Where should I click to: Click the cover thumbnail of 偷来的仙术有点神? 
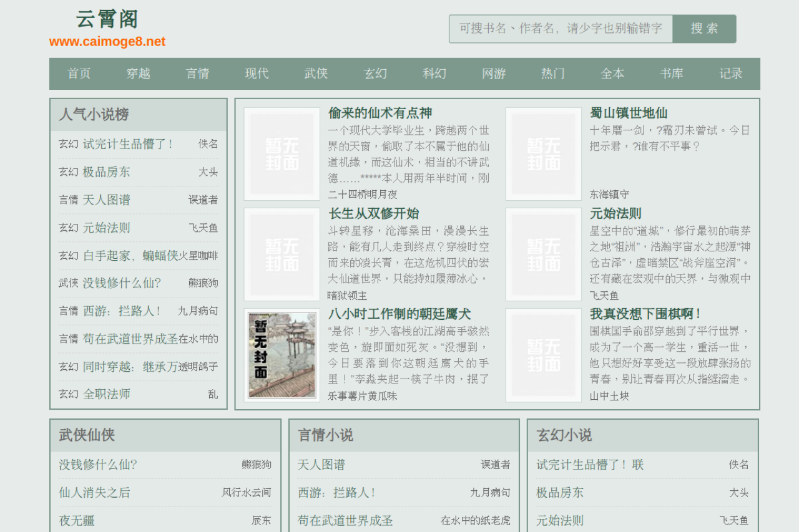(282, 154)
